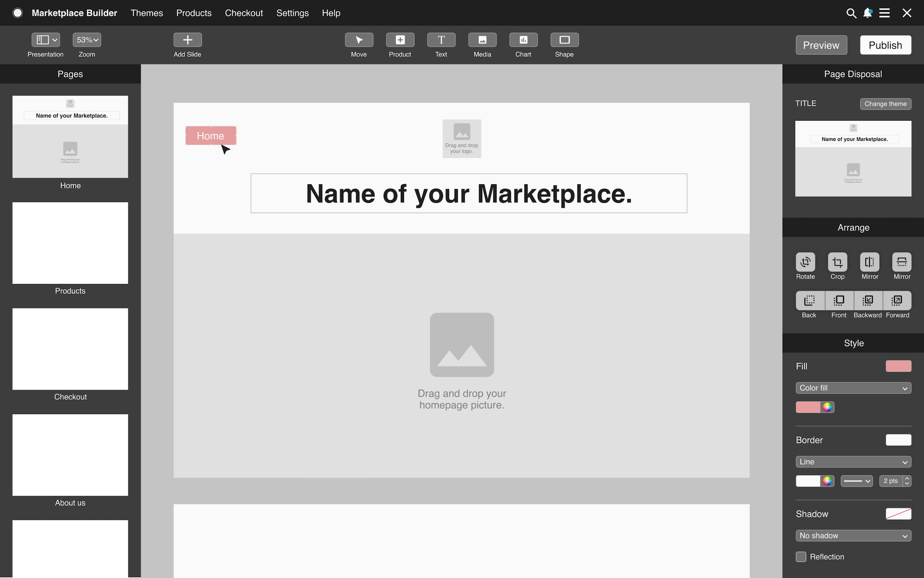Image resolution: width=924 pixels, height=578 pixels.
Task: Send the object to Back
Action: 809,300
